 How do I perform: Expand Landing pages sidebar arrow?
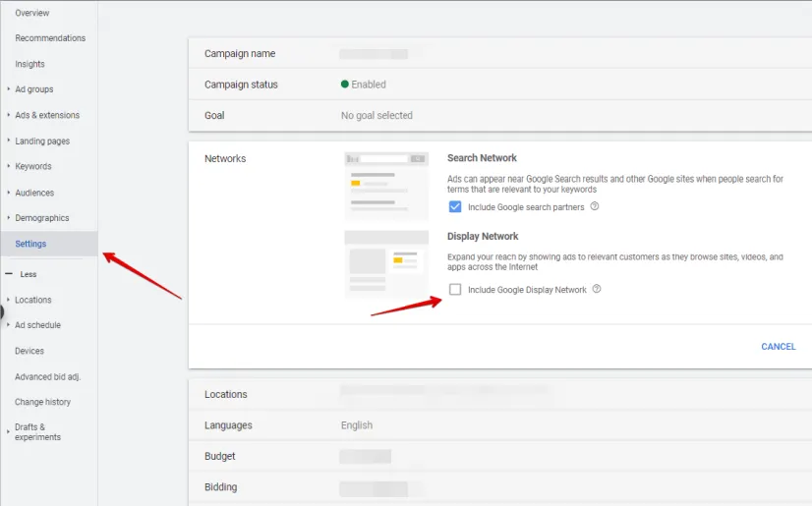tap(8, 141)
